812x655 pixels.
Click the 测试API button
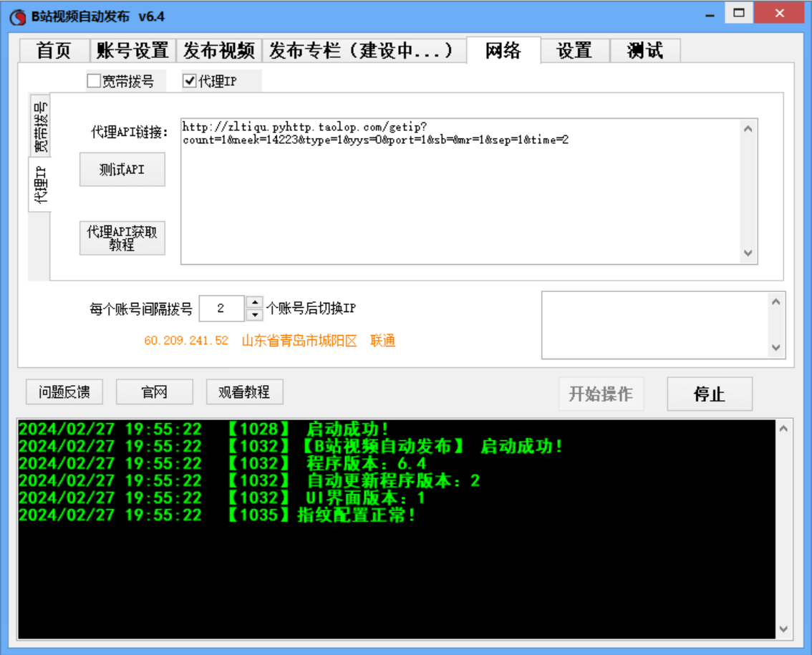[122, 170]
